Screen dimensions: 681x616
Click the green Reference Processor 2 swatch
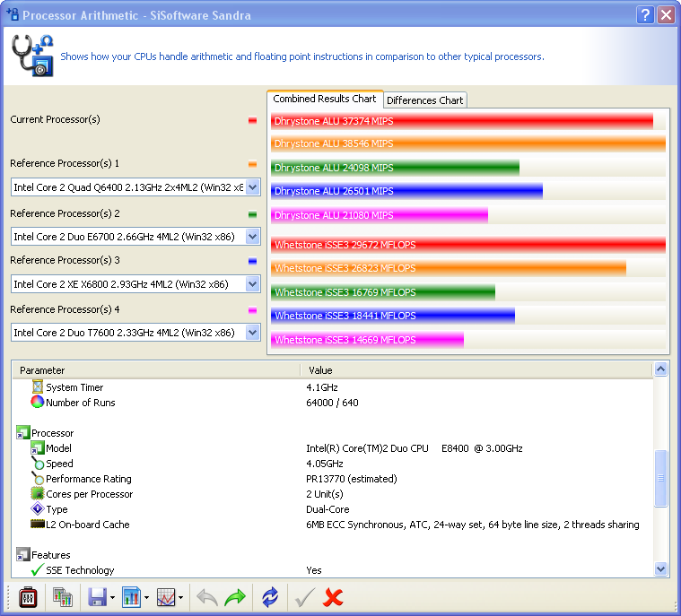[x=252, y=214]
